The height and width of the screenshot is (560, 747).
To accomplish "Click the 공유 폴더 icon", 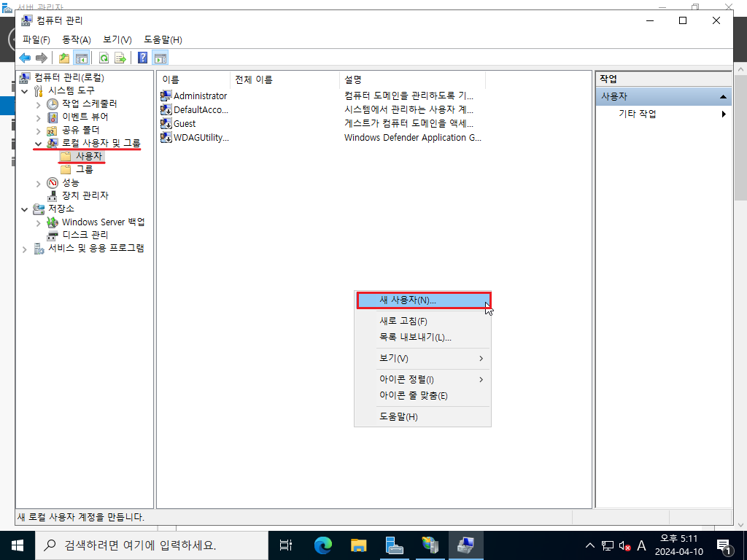I will (53, 130).
